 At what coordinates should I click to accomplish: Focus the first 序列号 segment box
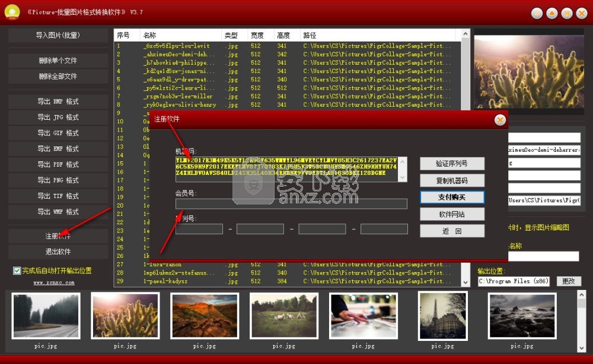click(x=199, y=229)
